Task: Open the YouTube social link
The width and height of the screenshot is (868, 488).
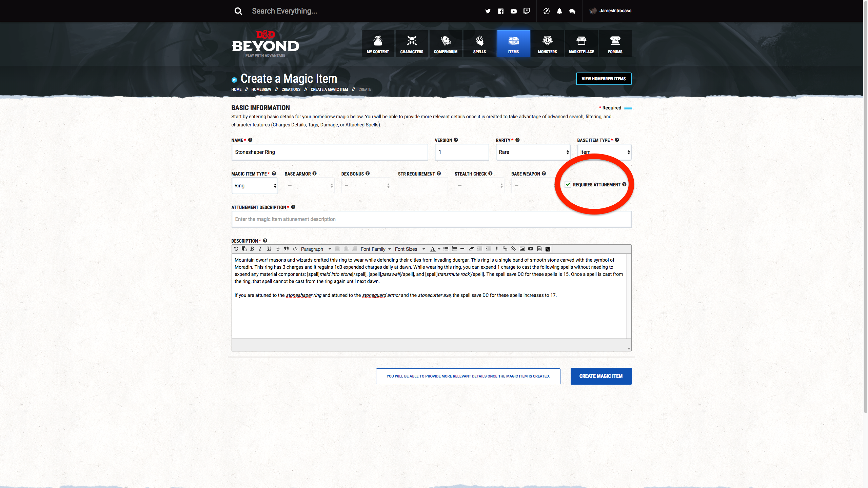Action: coord(514,11)
